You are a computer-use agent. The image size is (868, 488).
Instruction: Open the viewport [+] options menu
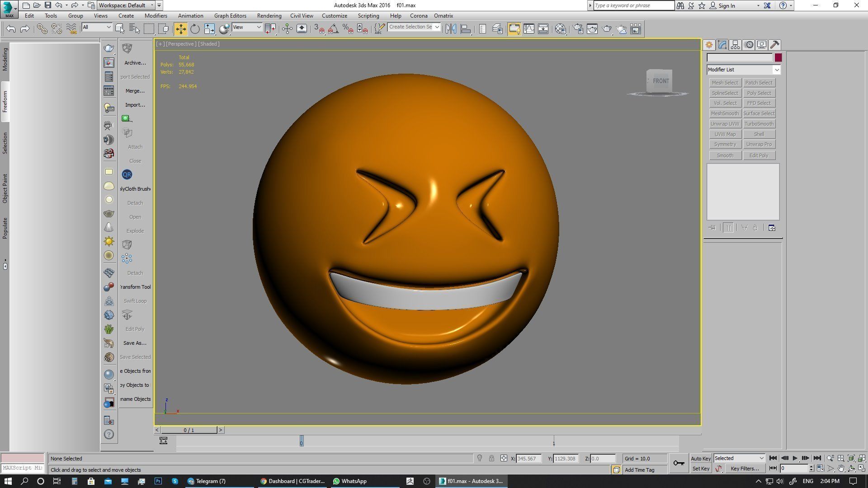(160, 44)
